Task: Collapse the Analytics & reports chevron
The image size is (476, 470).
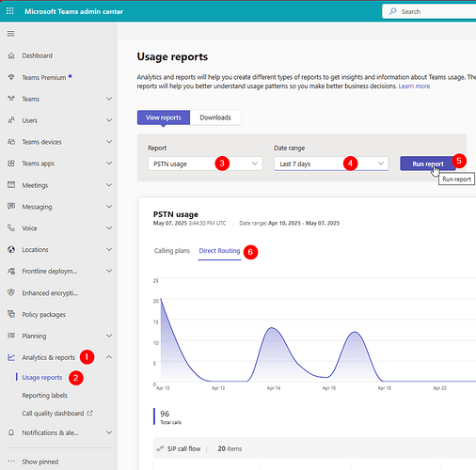Action: pyautogui.click(x=109, y=357)
